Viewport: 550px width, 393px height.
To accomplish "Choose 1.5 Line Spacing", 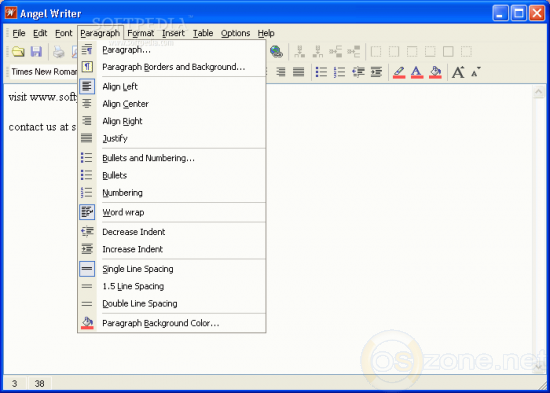I will pos(172,286).
